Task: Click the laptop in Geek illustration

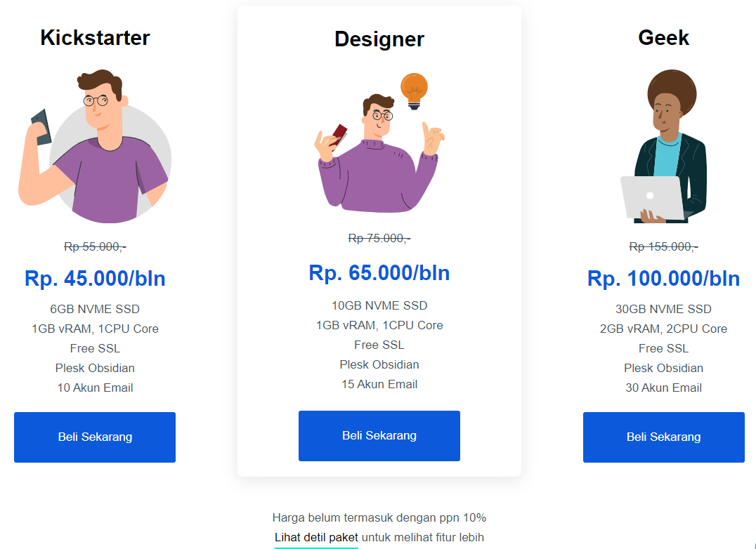Action: point(651,197)
